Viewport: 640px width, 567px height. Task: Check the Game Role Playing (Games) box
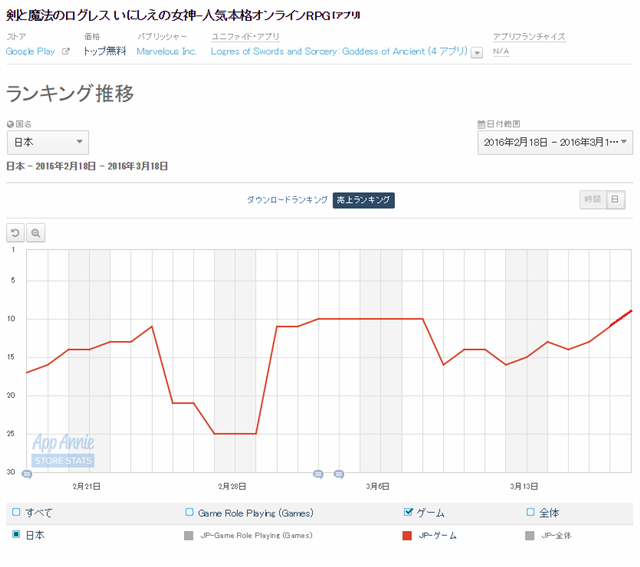click(x=189, y=512)
